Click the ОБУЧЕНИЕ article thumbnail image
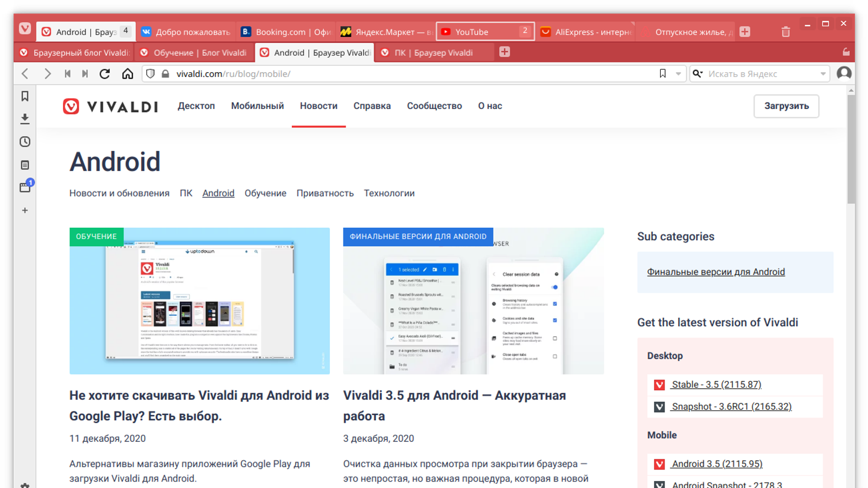This screenshot has height=488, width=868. 200,301
